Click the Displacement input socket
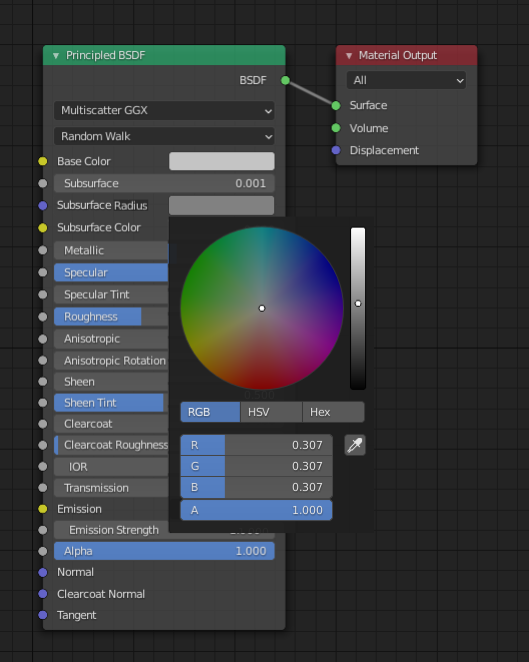The width and height of the screenshot is (529, 662). click(x=336, y=150)
